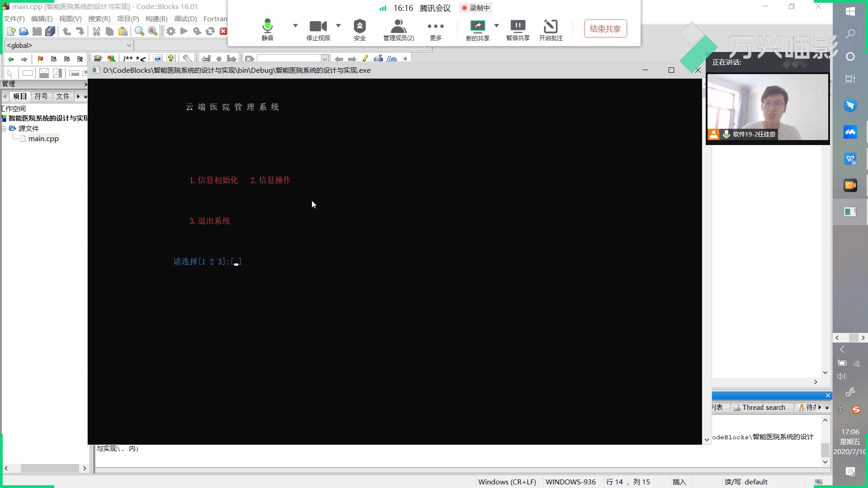Image resolution: width=868 pixels, height=488 pixels.
Task: Switch to the 符号 tab in the management panel
Action: click(41, 96)
